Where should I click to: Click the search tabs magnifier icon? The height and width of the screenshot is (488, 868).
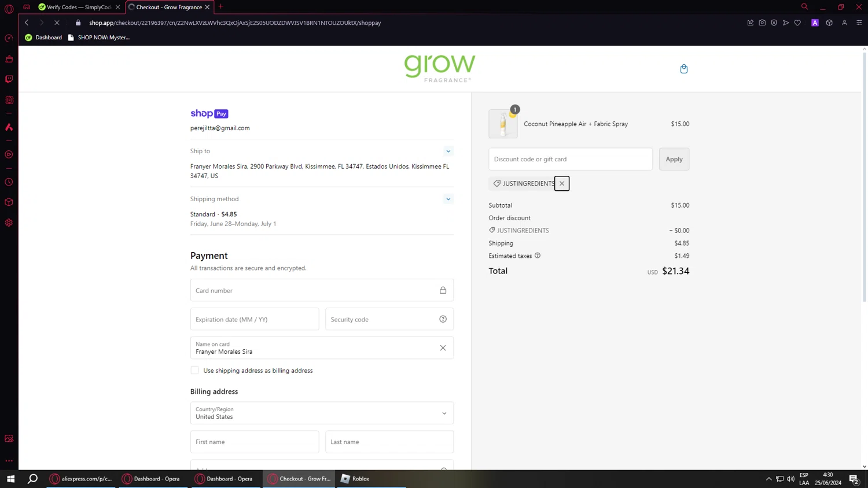[804, 7]
